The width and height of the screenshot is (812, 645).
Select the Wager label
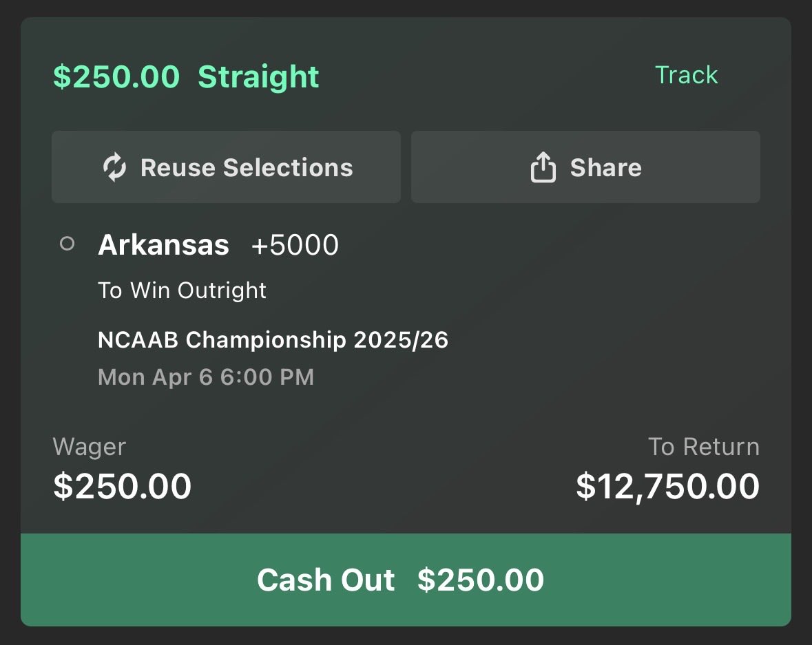(89, 447)
